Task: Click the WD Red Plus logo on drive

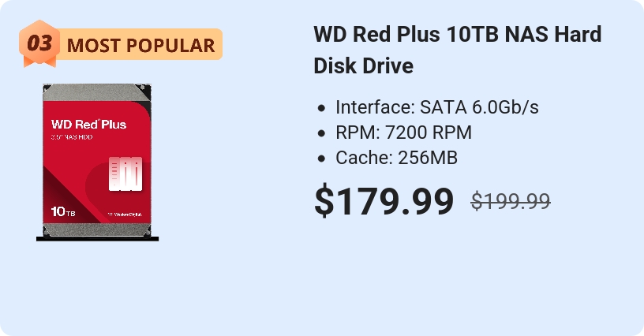Action: [88, 124]
